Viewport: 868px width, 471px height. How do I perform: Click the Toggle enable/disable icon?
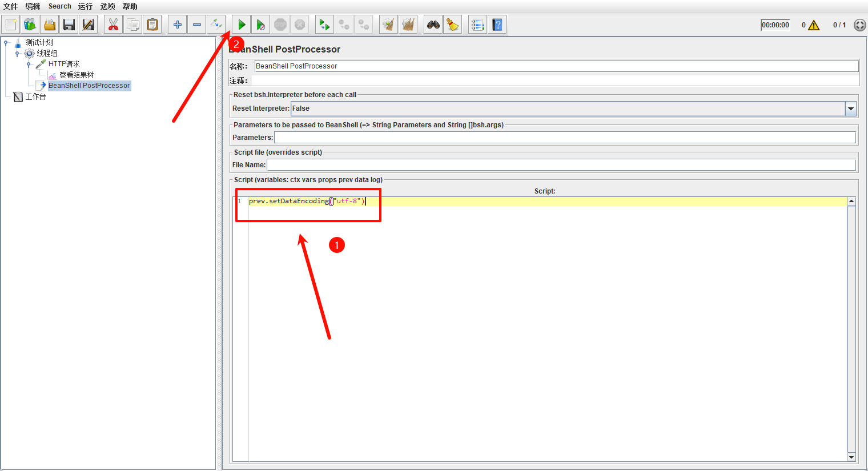point(216,25)
